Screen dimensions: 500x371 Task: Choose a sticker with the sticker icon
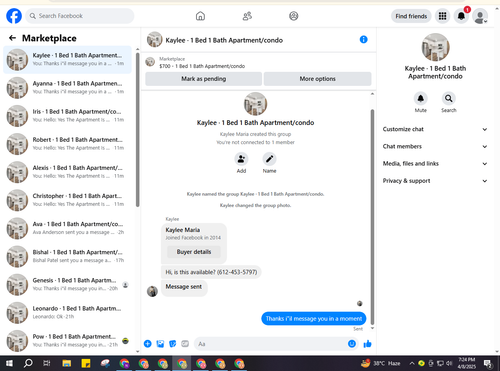click(x=173, y=344)
